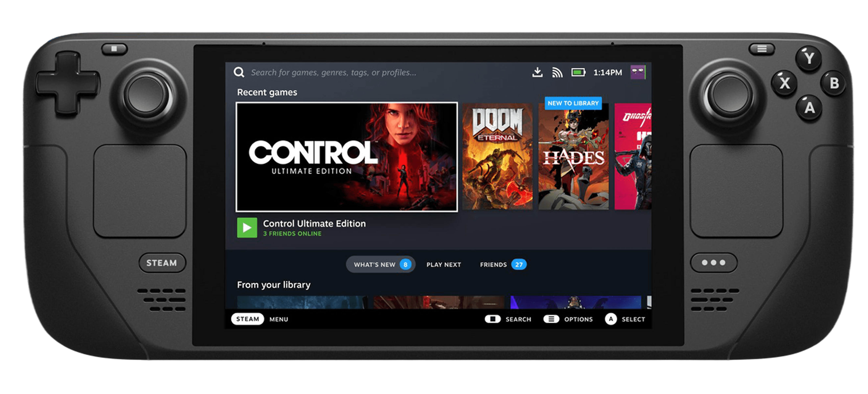Open the Friends tab with 27 badge
Viewport: 868px width, 394px height.
click(x=502, y=264)
